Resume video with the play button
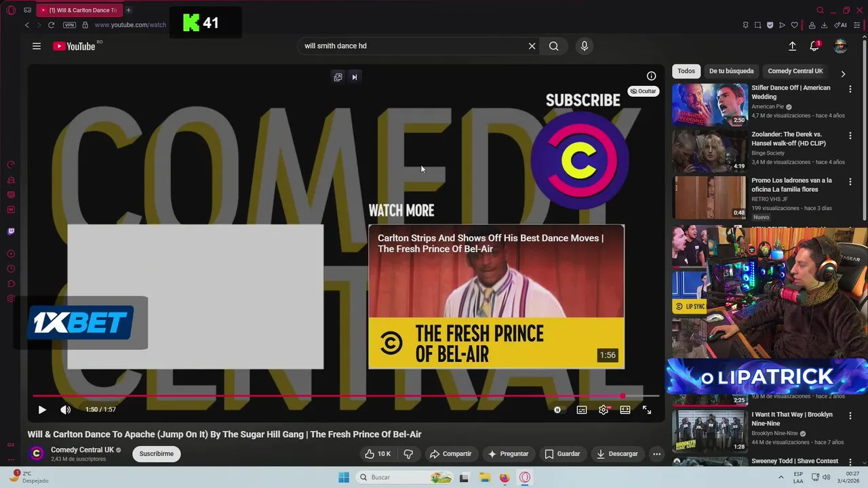 click(42, 409)
